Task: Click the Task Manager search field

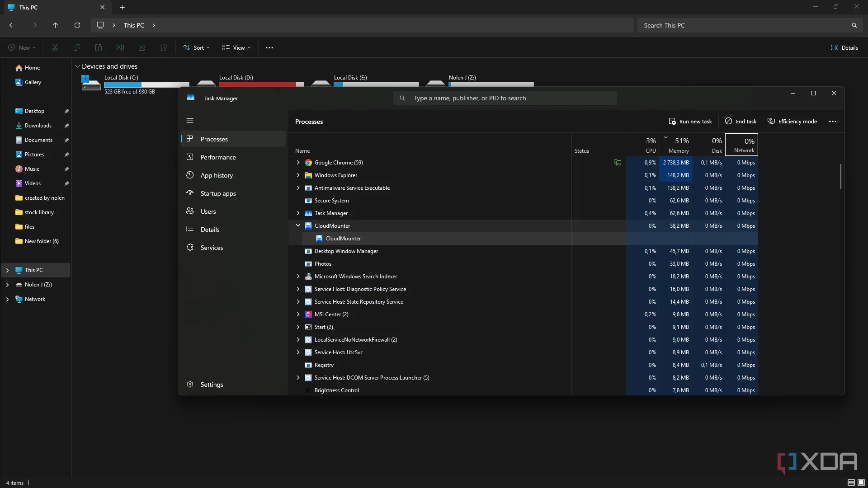Action: [x=505, y=98]
